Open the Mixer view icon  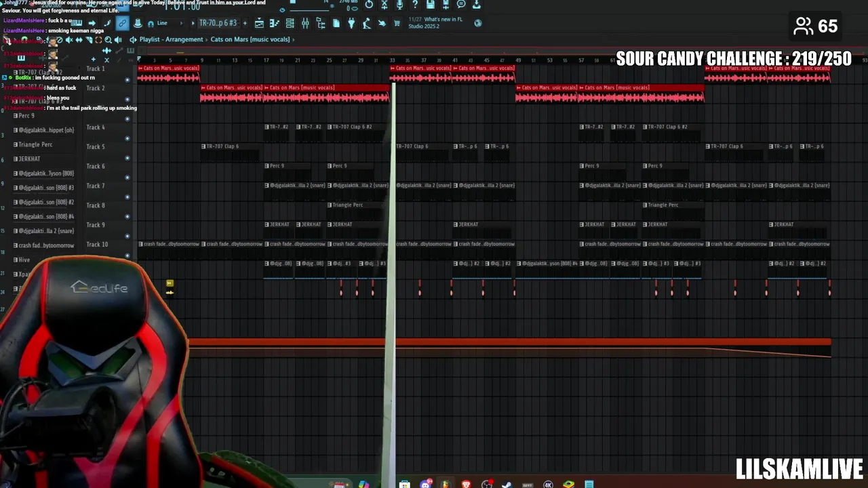click(x=305, y=23)
